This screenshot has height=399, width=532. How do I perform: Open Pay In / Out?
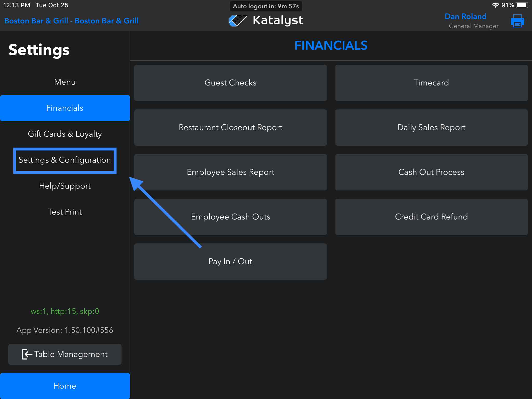[x=230, y=262]
